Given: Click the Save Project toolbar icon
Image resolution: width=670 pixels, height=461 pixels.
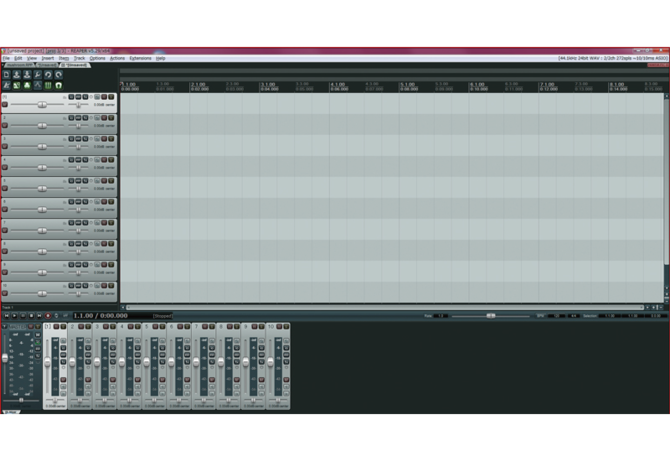Looking at the screenshot, I should pyautogui.click(x=27, y=75).
